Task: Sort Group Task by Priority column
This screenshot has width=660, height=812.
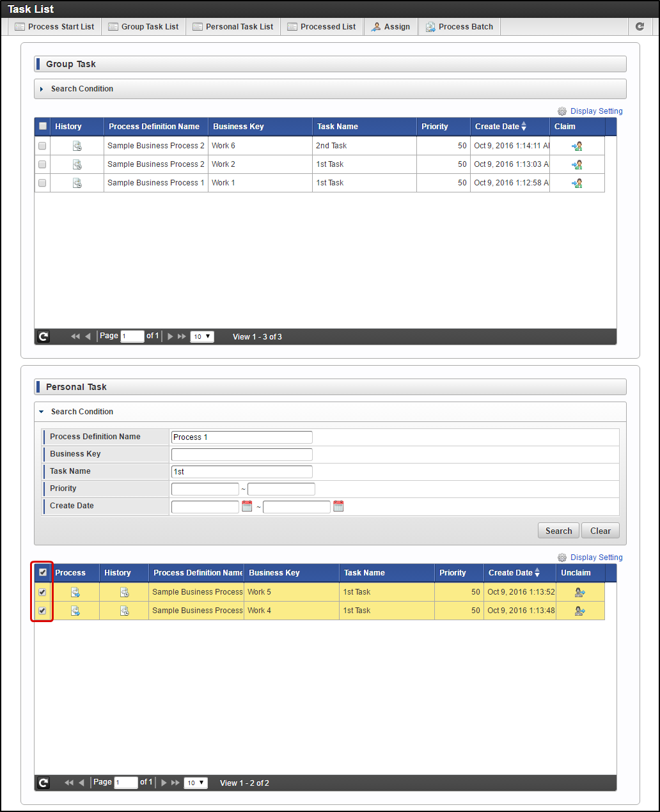Action: tap(443, 127)
